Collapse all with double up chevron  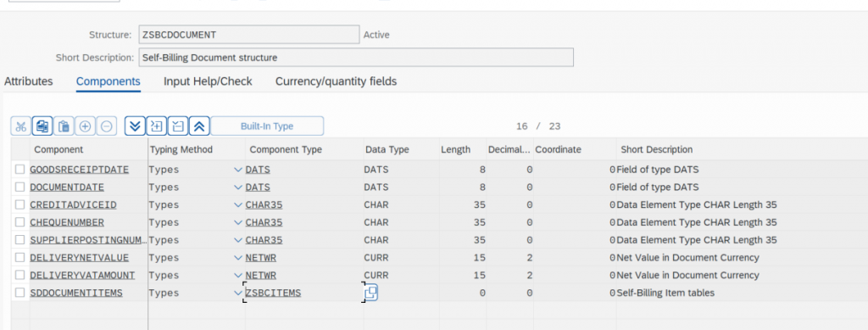click(x=198, y=126)
